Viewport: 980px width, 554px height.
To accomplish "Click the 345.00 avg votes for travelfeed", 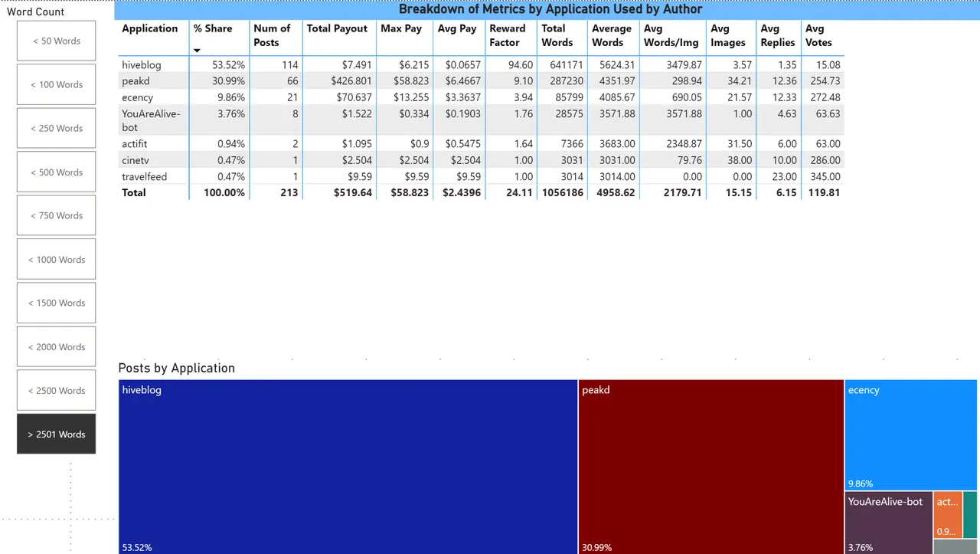I will 825,176.
